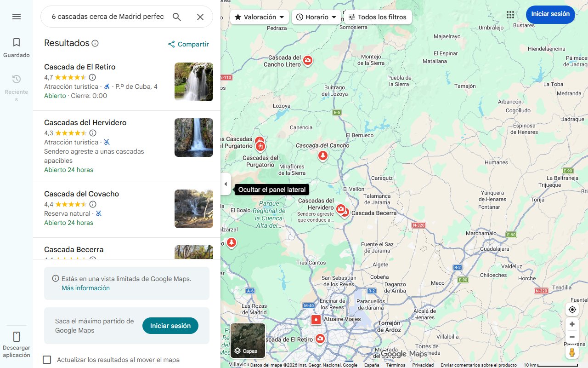The width and height of the screenshot is (588, 368).
Task: Click the Descargar aplicación icon
Action: (x=16, y=337)
